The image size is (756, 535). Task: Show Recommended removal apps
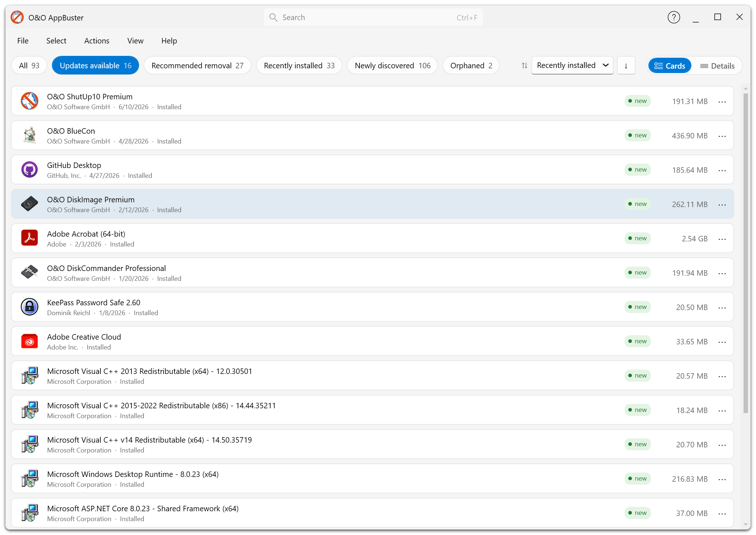click(197, 66)
